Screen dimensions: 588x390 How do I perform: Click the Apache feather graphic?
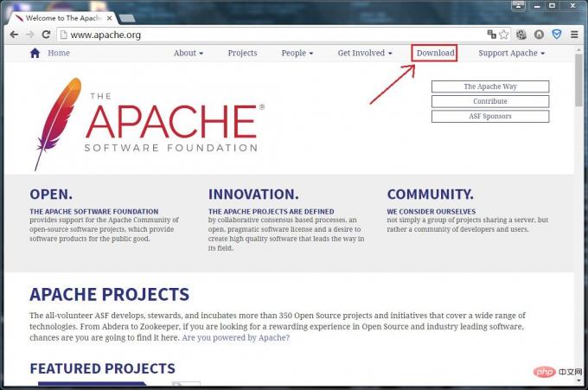click(57, 124)
